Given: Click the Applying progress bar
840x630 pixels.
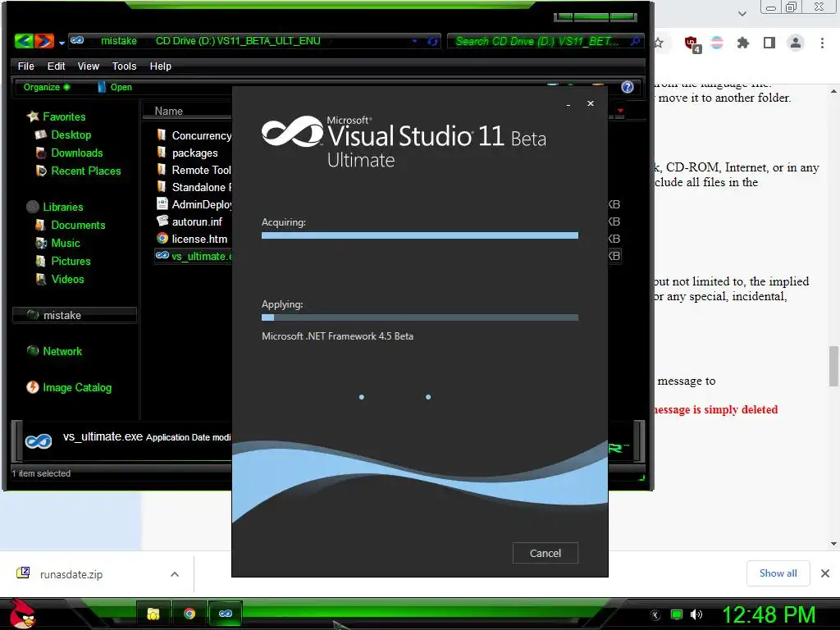Looking at the screenshot, I should click(x=419, y=317).
